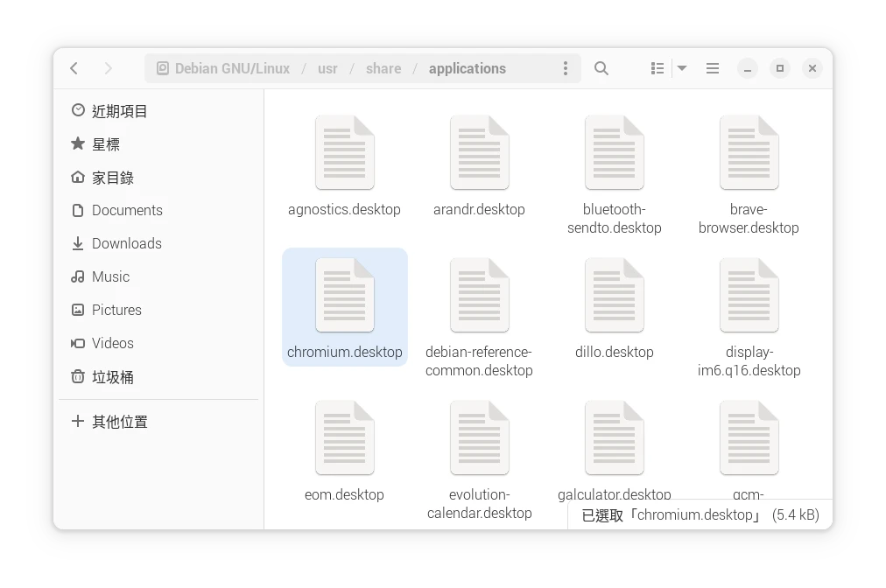Select the arandr.desktop file icon

tap(479, 153)
